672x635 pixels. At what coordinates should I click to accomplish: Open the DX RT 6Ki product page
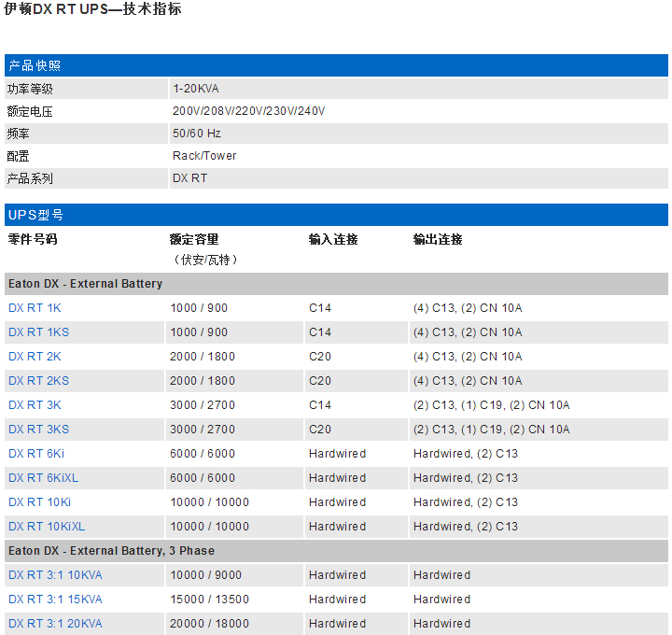click(x=36, y=454)
